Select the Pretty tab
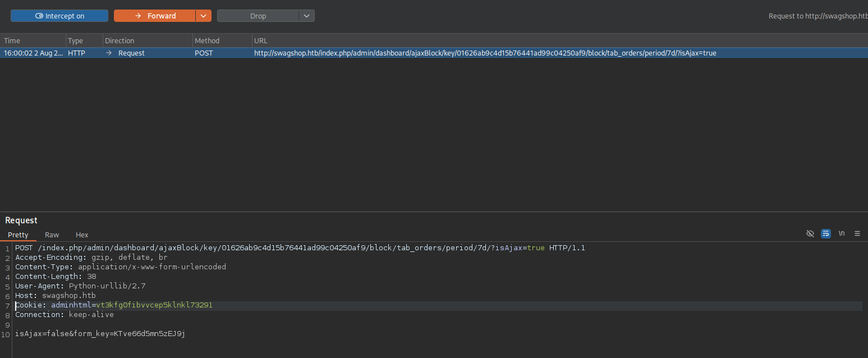This screenshot has width=868, height=358. [18, 235]
